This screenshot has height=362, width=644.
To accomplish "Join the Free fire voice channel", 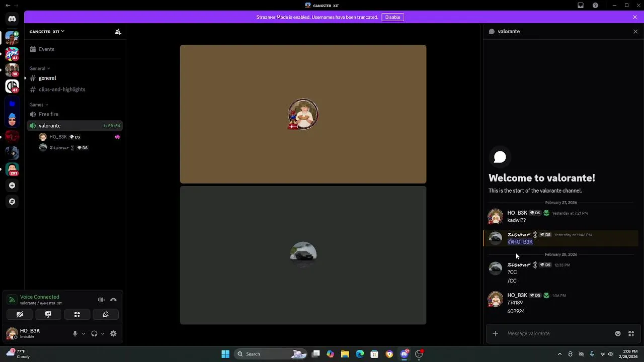I will (75, 114).
